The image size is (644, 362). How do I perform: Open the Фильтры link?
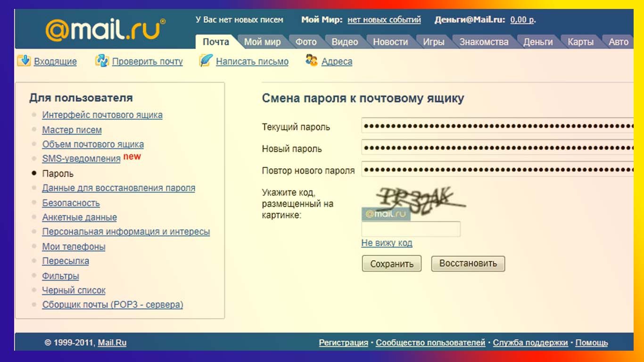pos(60,276)
